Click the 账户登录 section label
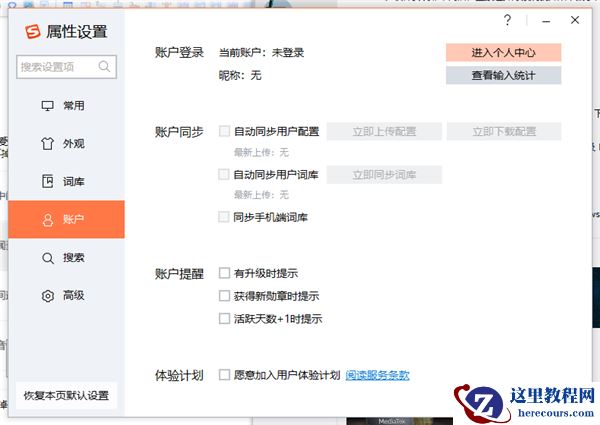Image resolution: width=600 pixels, height=425 pixels. coord(179,53)
